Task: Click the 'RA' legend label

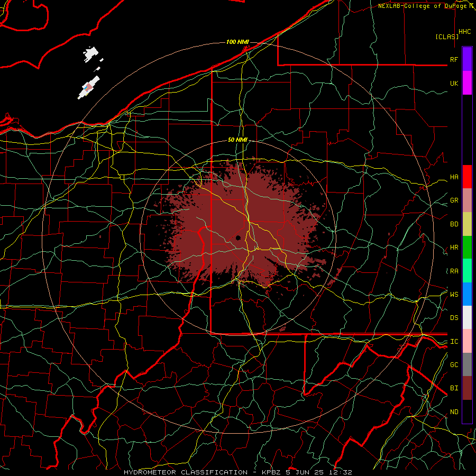Action: pos(454,271)
